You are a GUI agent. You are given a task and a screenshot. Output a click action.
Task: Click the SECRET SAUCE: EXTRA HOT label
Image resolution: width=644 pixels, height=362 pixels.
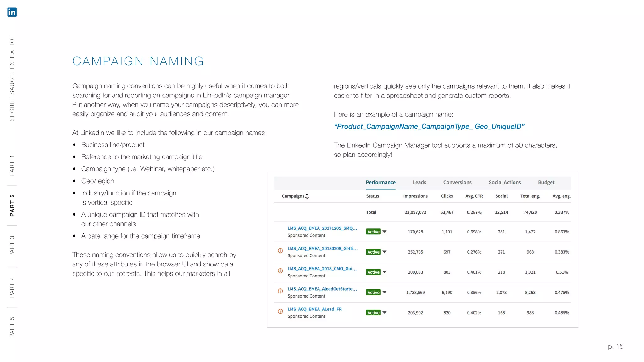point(12,78)
